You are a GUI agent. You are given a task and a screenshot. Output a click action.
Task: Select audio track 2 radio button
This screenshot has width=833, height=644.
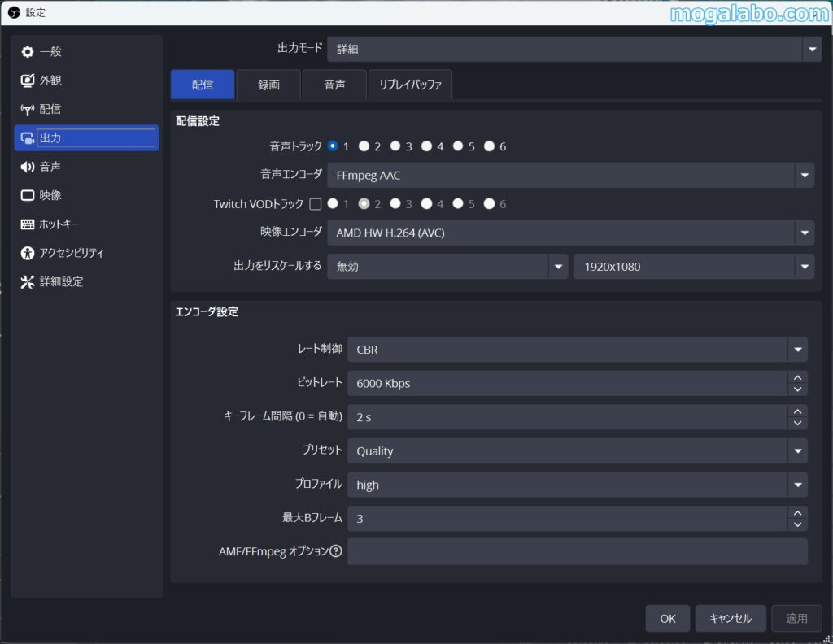click(x=364, y=146)
